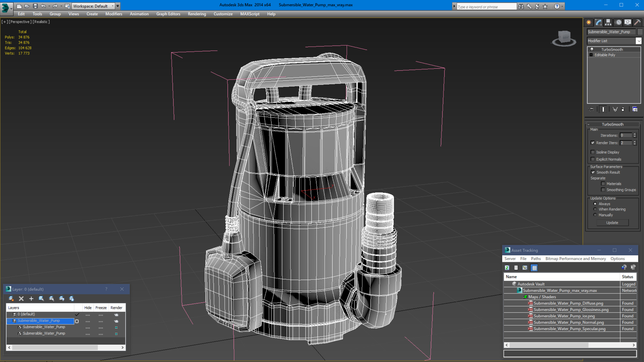Open the Modifier List dropdown
644x362 pixels.
click(x=639, y=41)
